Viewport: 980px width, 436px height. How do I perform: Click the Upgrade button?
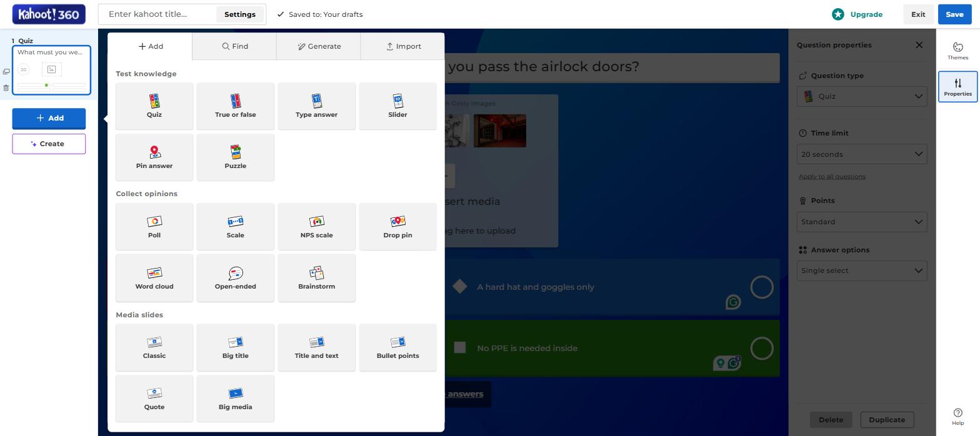[857, 14]
